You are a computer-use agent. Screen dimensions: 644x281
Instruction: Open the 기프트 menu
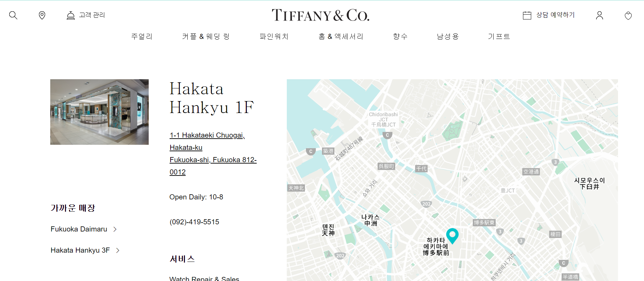(499, 36)
